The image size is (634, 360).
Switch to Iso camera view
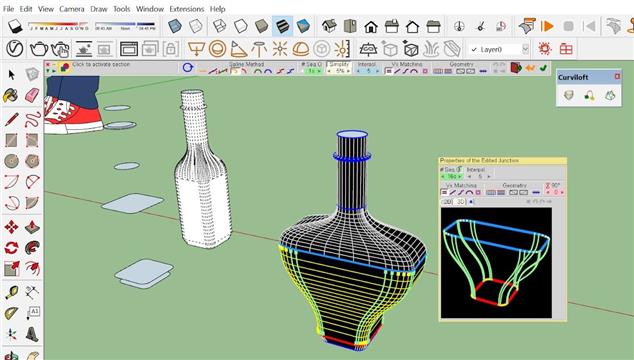330,26
